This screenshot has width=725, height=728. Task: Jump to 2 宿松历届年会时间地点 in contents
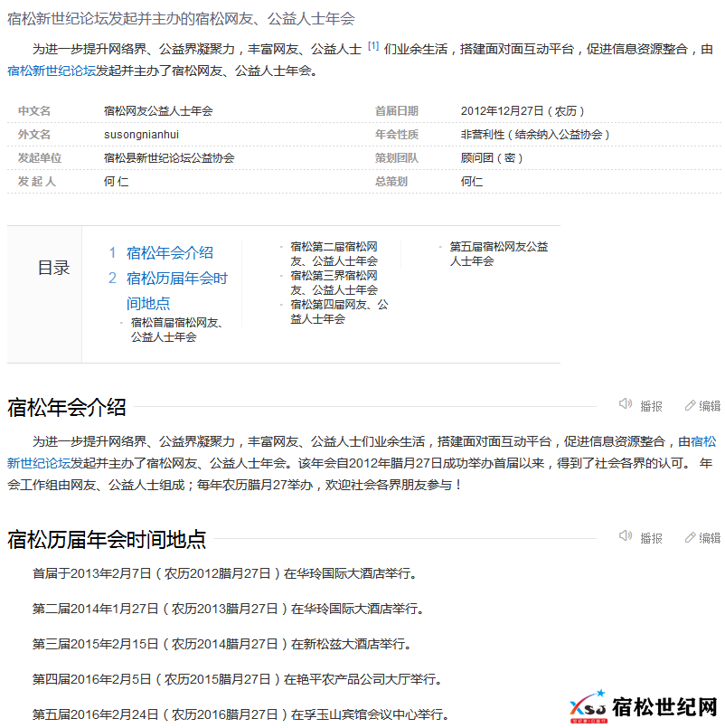coord(168,290)
